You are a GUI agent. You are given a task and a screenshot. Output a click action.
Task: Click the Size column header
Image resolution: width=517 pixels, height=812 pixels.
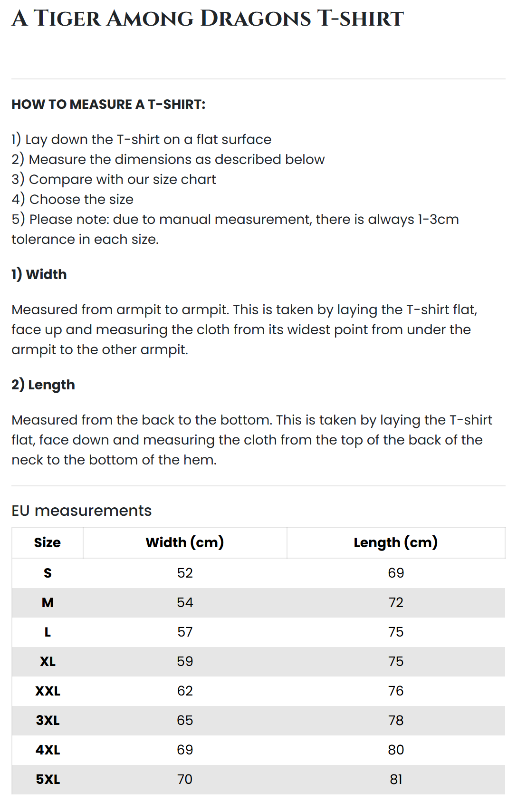pyautogui.click(x=48, y=542)
